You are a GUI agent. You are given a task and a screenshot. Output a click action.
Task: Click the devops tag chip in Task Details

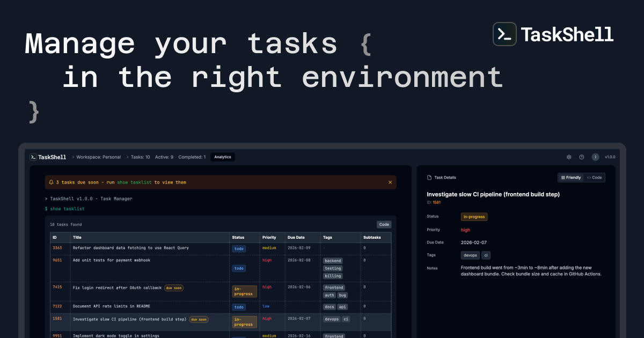click(470, 255)
